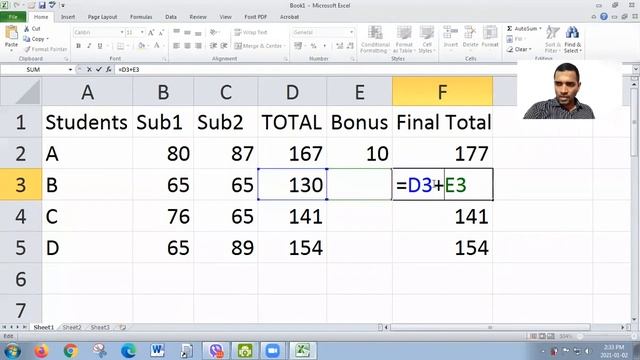Toggle Underline formatting
Image resolution: width=640 pixels, height=360 pixels.
tap(100, 46)
